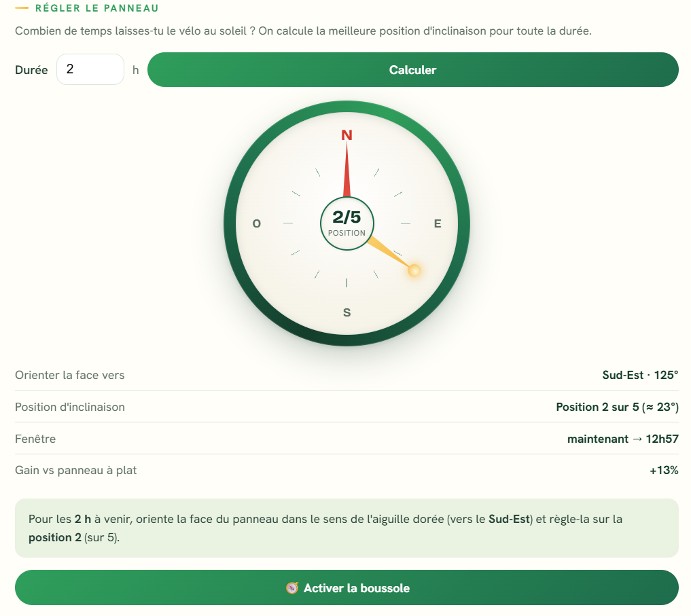Click the Calculer button
The width and height of the screenshot is (691, 616).
[412, 70]
